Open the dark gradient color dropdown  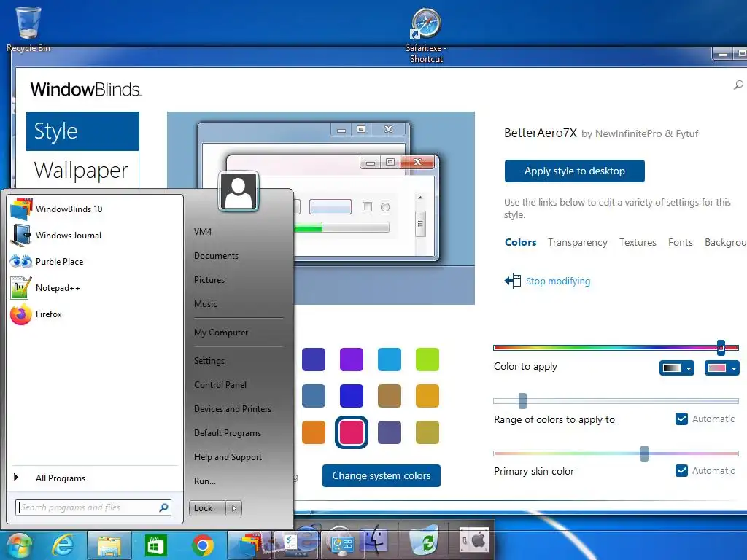(x=676, y=367)
